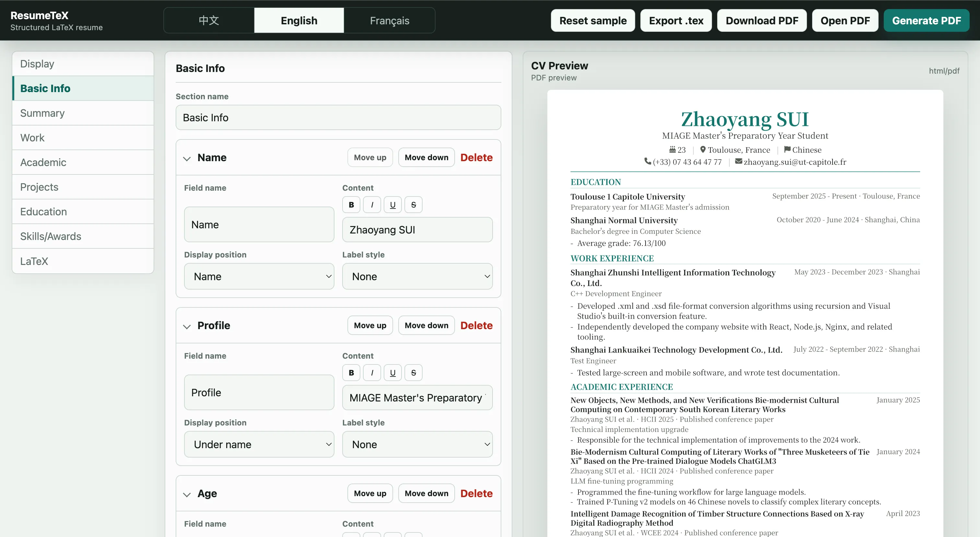Open the Education sidebar section
The height and width of the screenshot is (537, 980).
pos(83,212)
